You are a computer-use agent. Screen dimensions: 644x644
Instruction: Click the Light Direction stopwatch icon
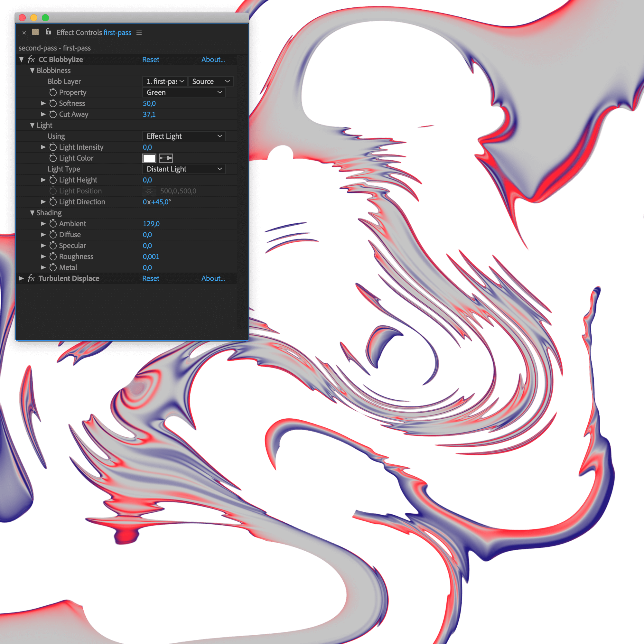point(53,202)
